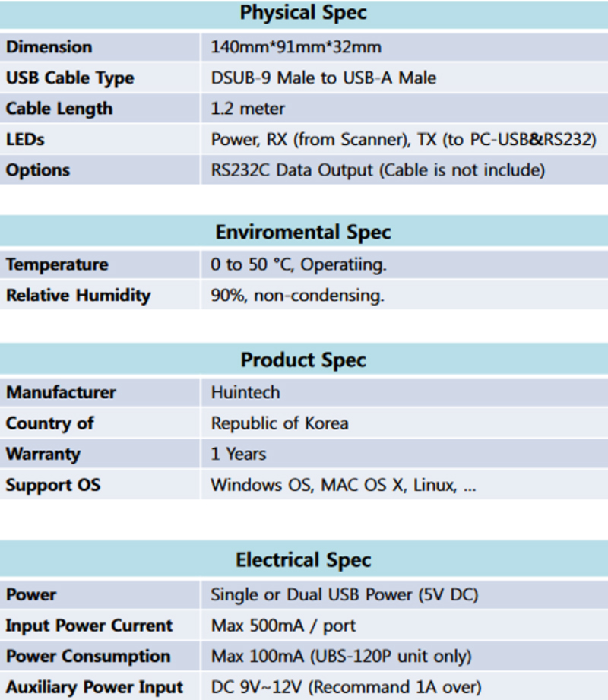
Task: Select the Dimension row label
Action: [x=49, y=47]
